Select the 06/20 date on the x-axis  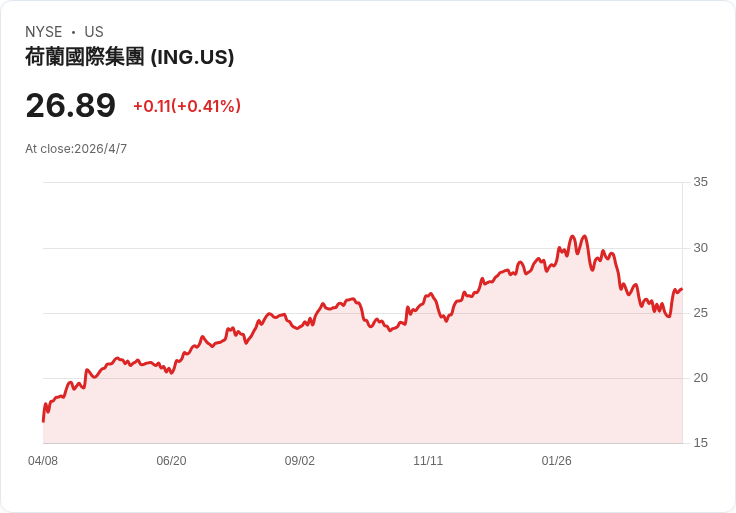point(171,461)
